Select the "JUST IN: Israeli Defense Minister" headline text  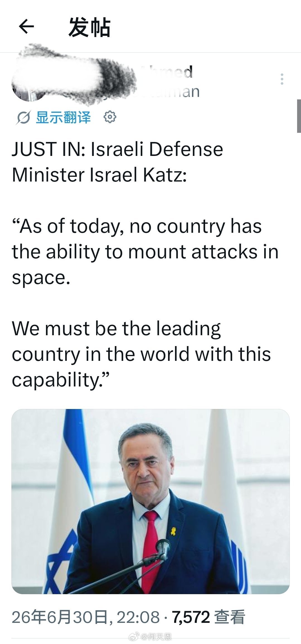click(x=117, y=162)
